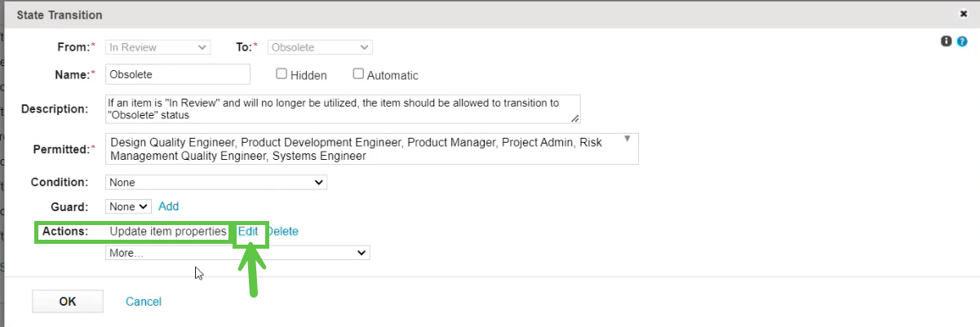Image resolution: width=980 pixels, height=327 pixels.
Task: Toggle the Automatic checkbox
Action: click(x=358, y=74)
